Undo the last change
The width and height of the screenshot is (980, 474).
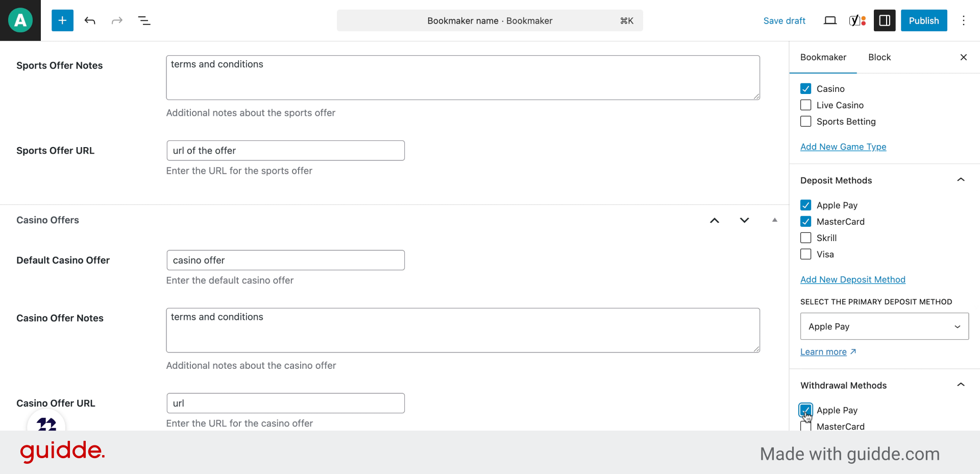(x=90, y=20)
